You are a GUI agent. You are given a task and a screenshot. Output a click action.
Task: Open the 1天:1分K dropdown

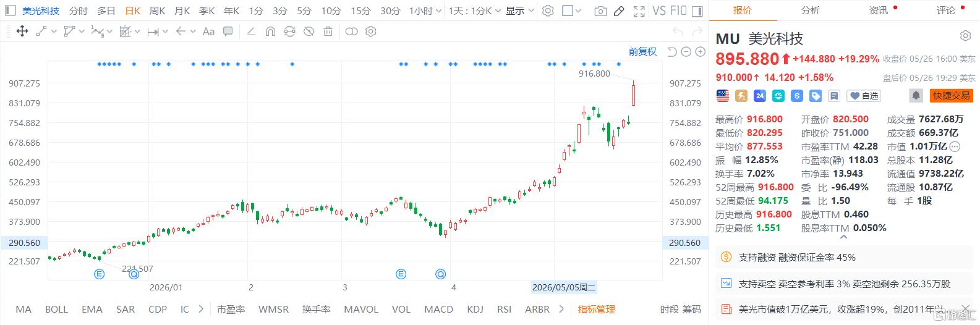coord(474,11)
